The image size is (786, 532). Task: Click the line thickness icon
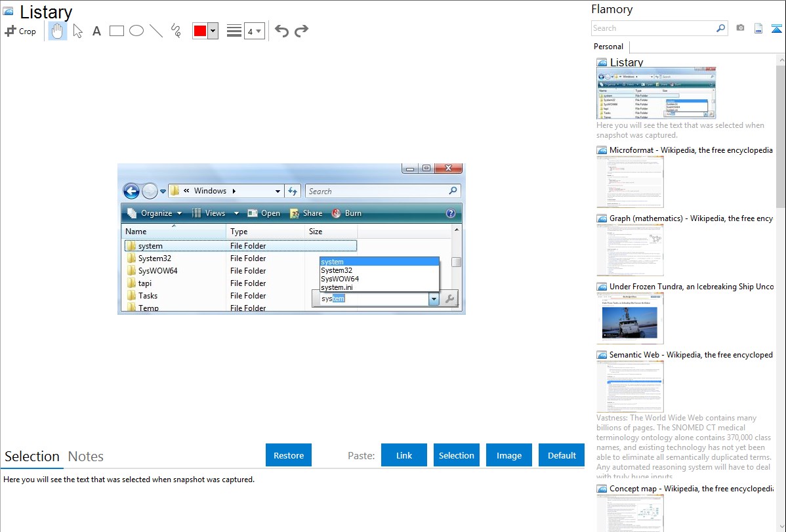234,31
